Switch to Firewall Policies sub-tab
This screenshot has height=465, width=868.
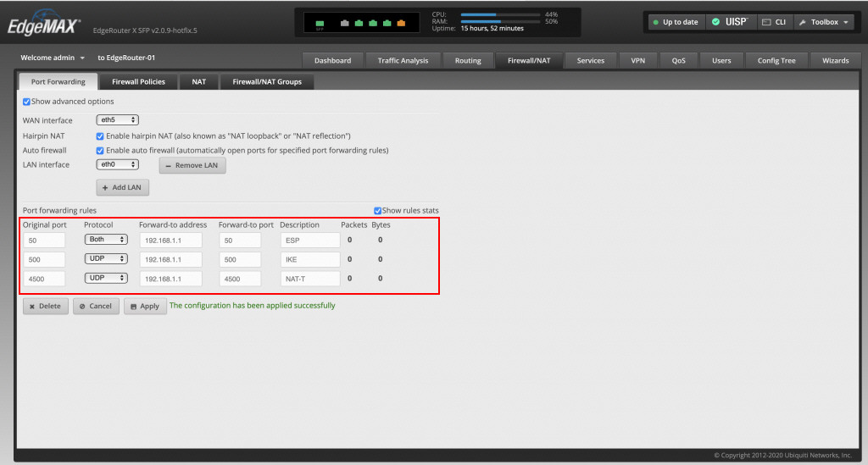[138, 82]
